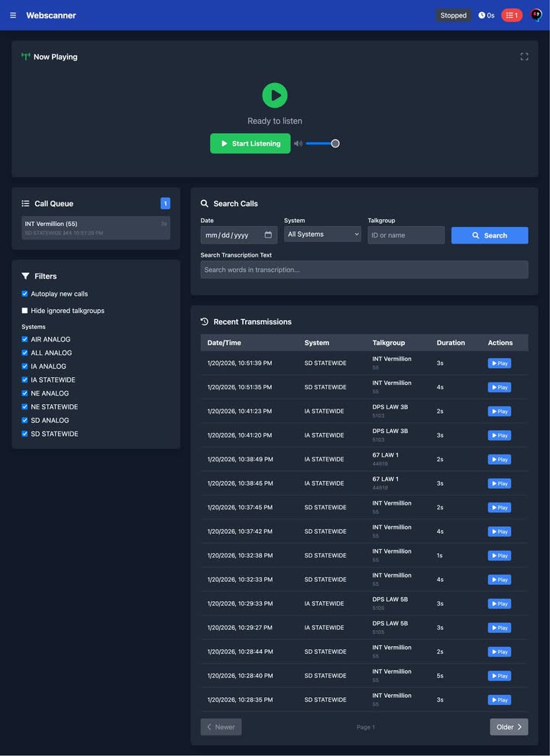The image size is (550, 756).
Task: Uncheck the SD STATEWIDE system filter checkbox
Action: point(24,434)
